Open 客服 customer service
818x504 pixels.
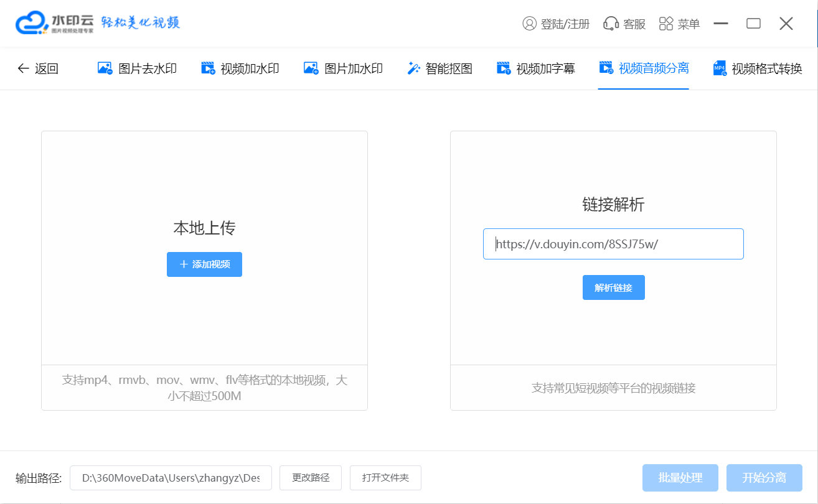pos(634,24)
